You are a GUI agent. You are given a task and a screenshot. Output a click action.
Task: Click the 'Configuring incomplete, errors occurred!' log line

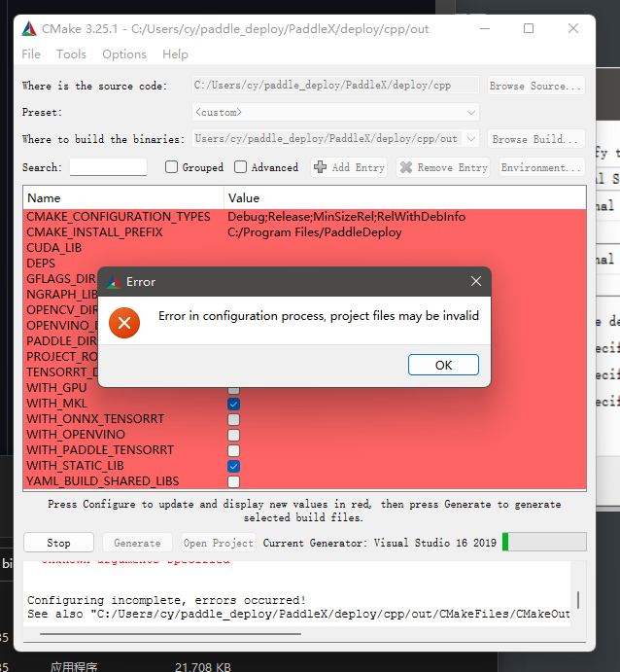pos(166,600)
